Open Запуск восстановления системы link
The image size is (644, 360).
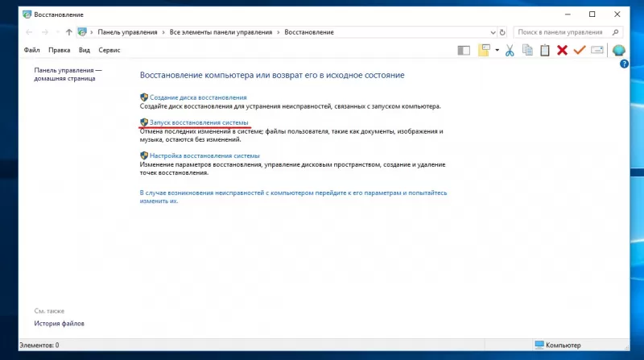tap(199, 122)
